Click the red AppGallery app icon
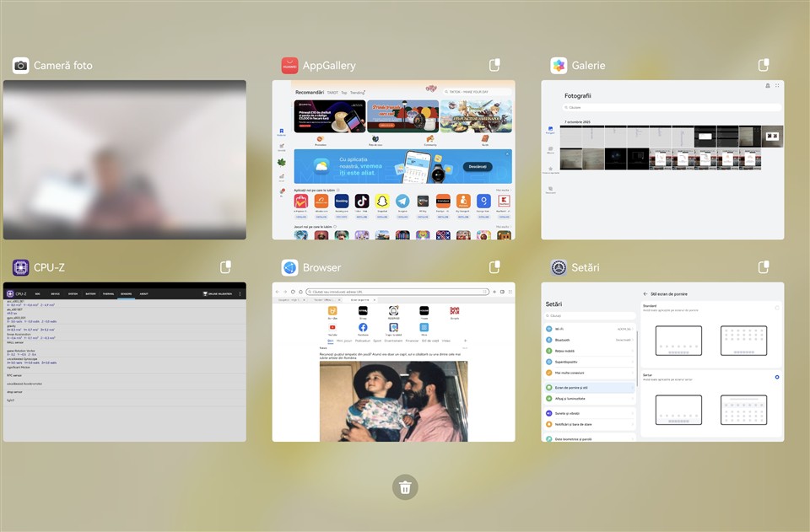Viewport: 810px width, 532px height. [289, 66]
